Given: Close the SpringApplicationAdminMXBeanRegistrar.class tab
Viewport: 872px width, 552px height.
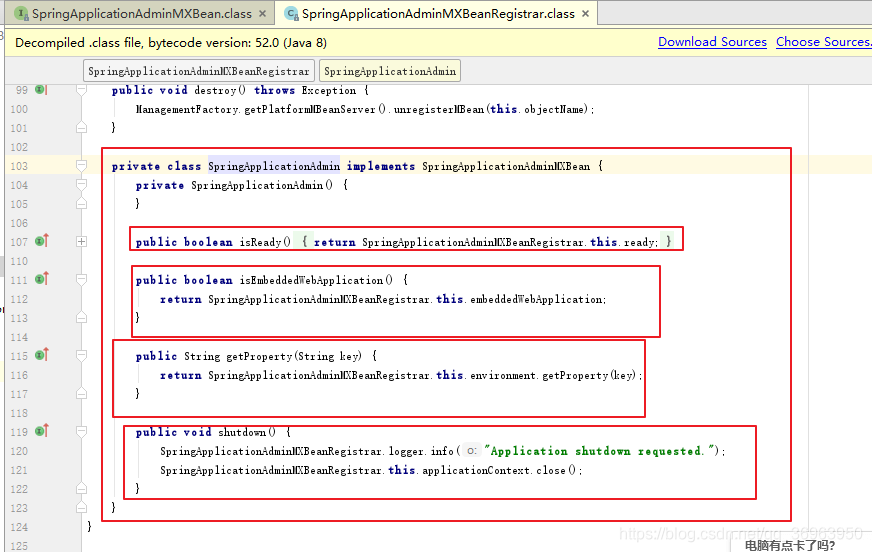Looking at the screenshot, I should [x=585, y=13].
